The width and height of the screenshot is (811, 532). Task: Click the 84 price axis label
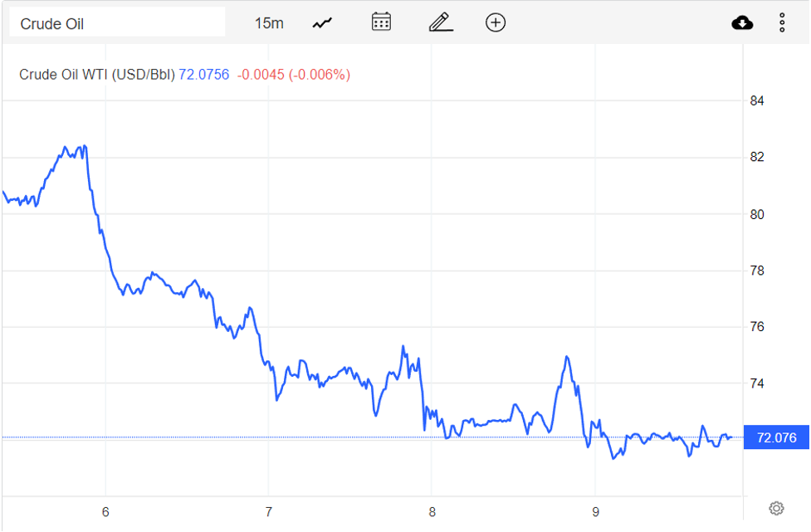756,101
